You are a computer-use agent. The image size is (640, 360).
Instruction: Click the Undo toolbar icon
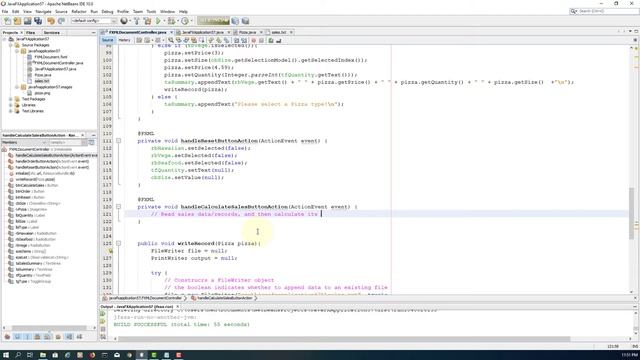51,21
